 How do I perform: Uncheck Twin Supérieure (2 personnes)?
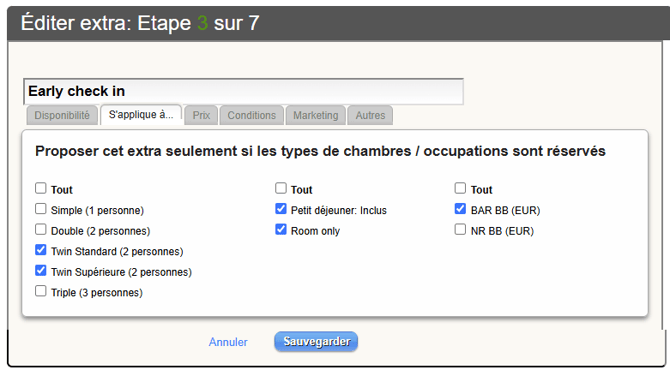[41, 270]
